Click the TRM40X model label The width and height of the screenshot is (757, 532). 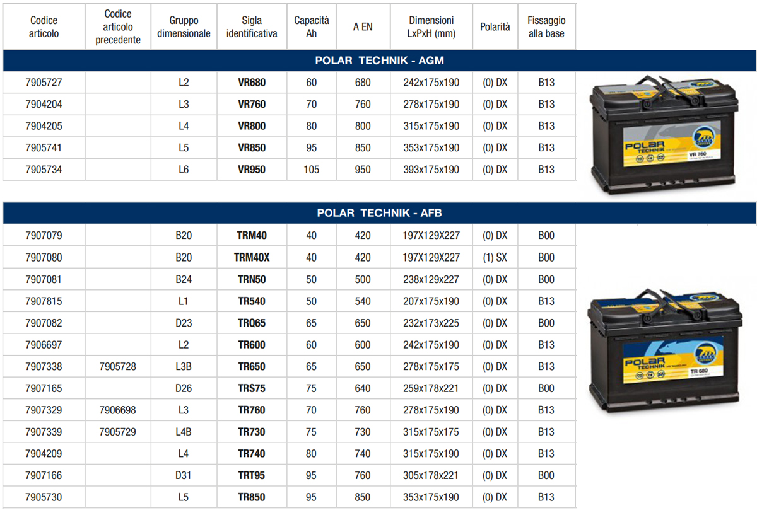click(x=252, y=257)
